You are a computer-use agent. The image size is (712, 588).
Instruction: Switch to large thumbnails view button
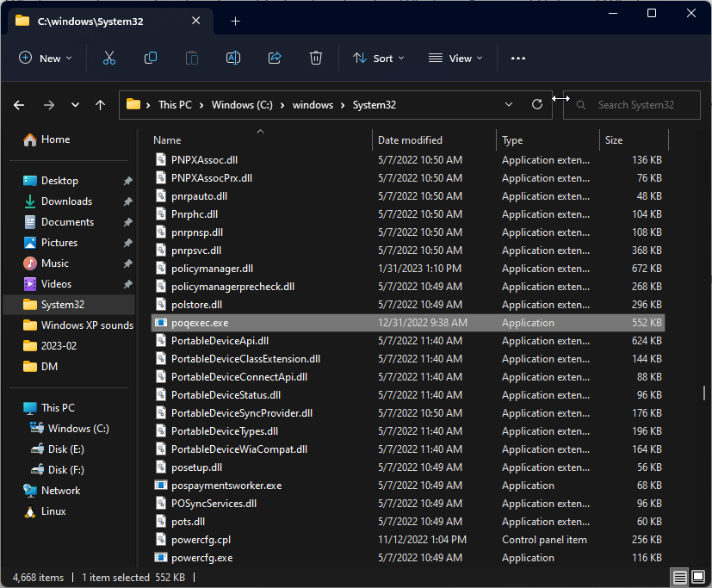pos(698,577)
